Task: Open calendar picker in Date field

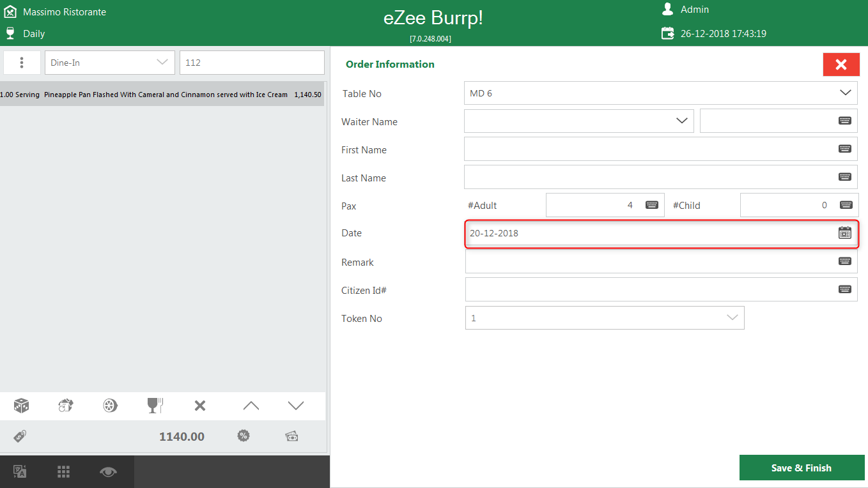Action: 845,233
